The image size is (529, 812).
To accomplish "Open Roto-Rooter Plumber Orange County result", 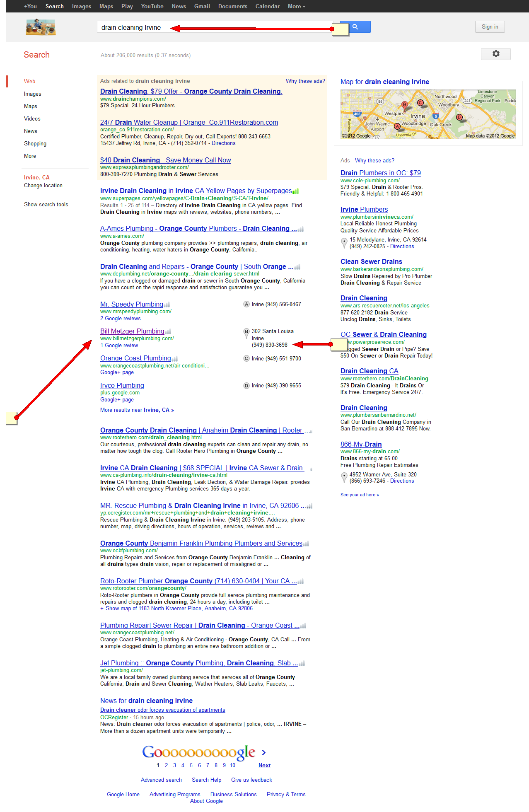I will coord(198,581).
